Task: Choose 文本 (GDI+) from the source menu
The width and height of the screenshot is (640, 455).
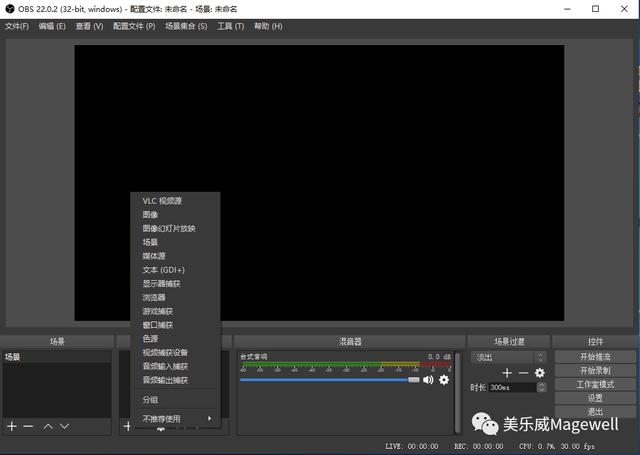Action: (x=176, y=270)
